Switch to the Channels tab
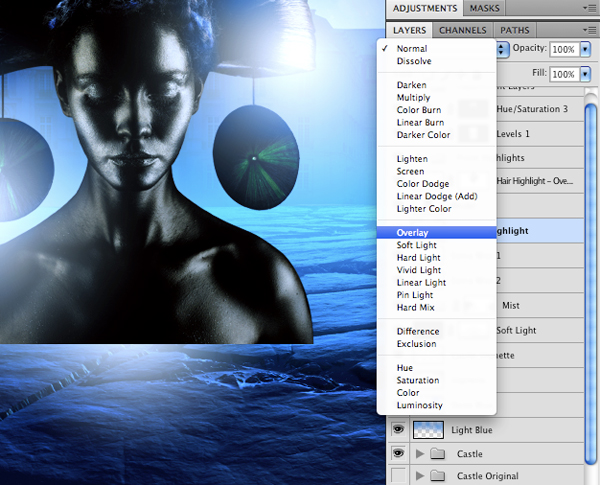The width and height of the screenshot is (600, 485). (x=463, y=30)
